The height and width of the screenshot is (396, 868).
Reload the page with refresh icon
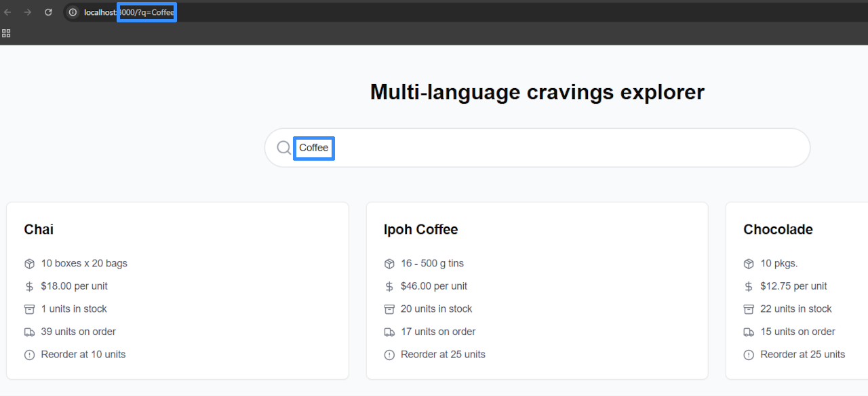tap(48, 12)
